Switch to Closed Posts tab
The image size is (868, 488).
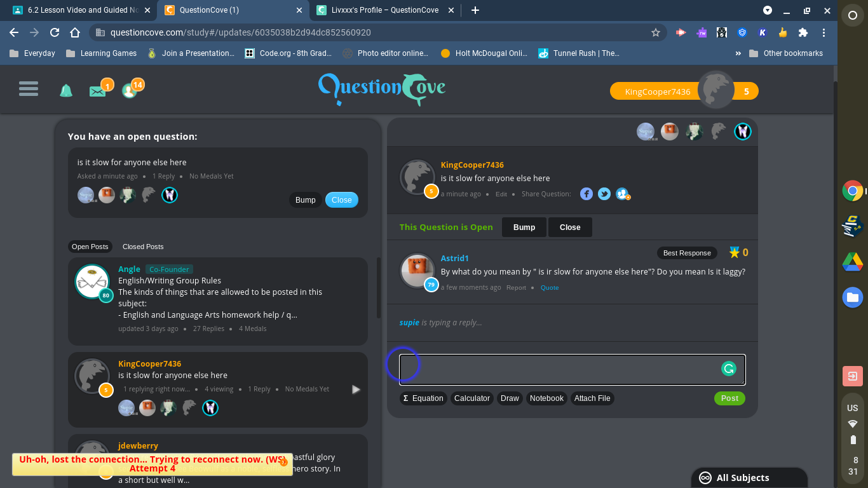[x=143, y=247]
